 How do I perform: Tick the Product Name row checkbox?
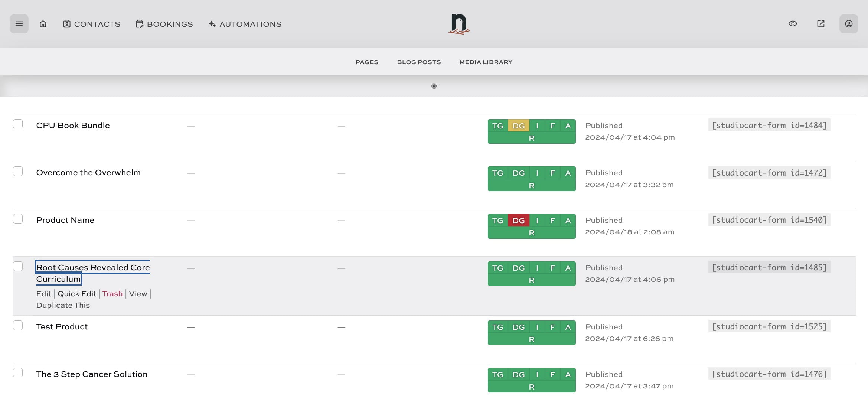tap(18, 219)
